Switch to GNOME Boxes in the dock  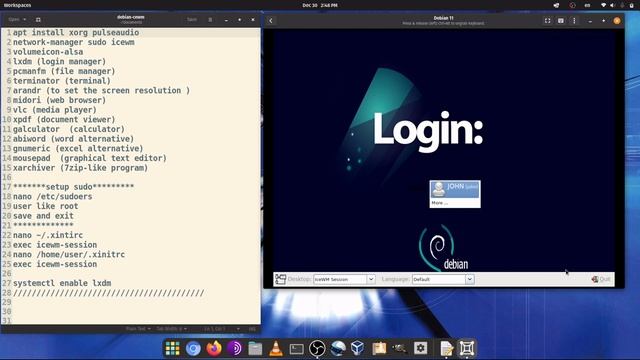pos(467,348)
